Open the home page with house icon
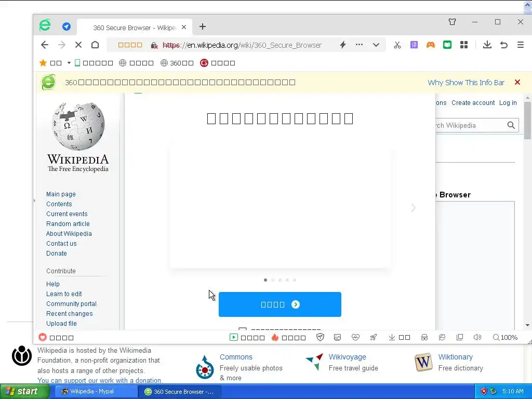This screenshot has width=532, height=399. coord(95,45)
